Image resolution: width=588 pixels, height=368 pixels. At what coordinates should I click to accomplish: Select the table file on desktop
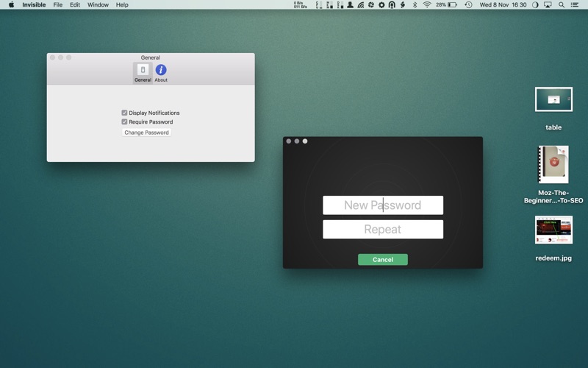(553, 99)
